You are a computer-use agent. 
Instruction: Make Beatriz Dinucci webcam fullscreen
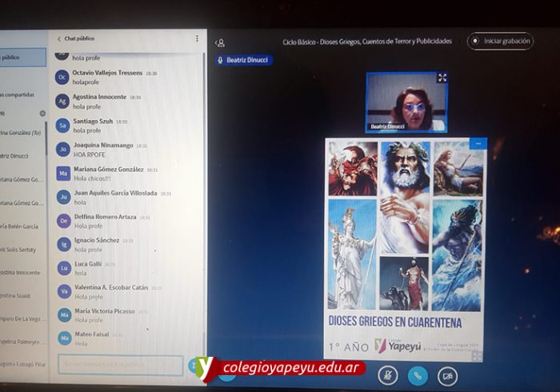point(442,78)
